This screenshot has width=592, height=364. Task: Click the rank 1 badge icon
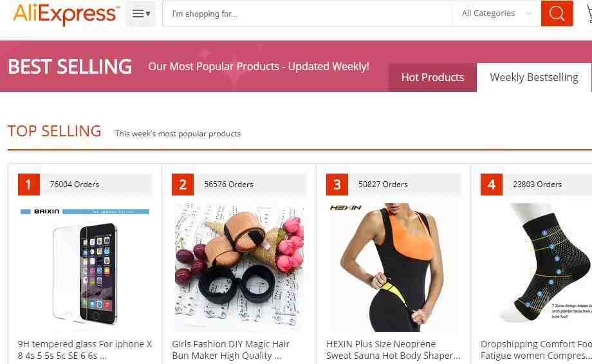(29, 185)
